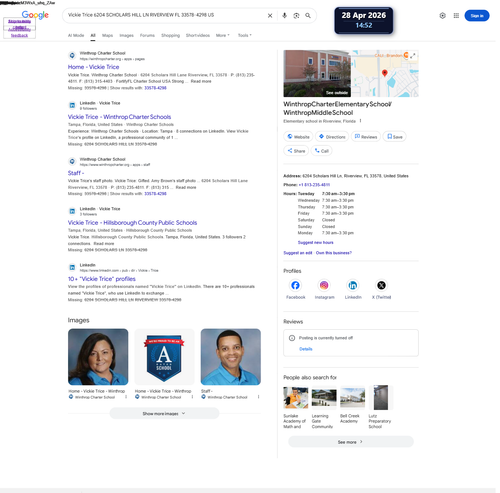The height and width of the screenshot is (493, 500).
Task: Open the Staff - result link
Action: click(x=76, y=173)
